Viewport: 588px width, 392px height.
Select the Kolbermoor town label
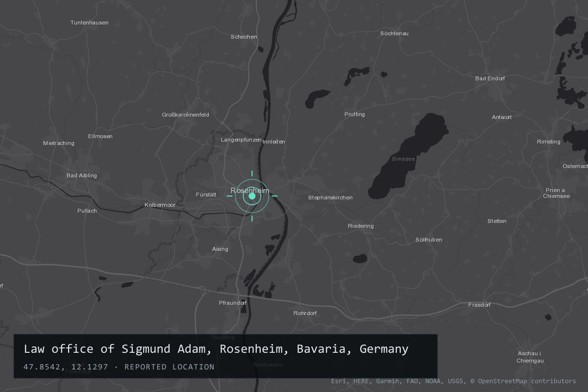160,205
